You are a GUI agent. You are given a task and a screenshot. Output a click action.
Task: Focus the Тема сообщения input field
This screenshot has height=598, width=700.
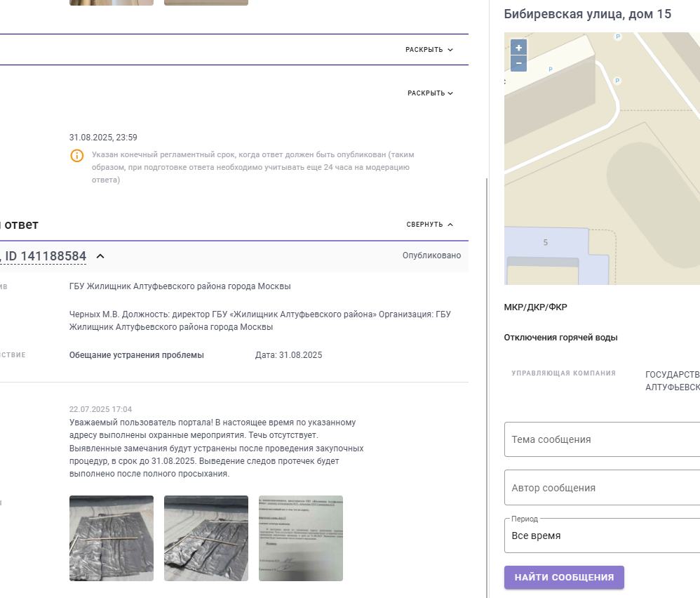[x=602, y=439]
